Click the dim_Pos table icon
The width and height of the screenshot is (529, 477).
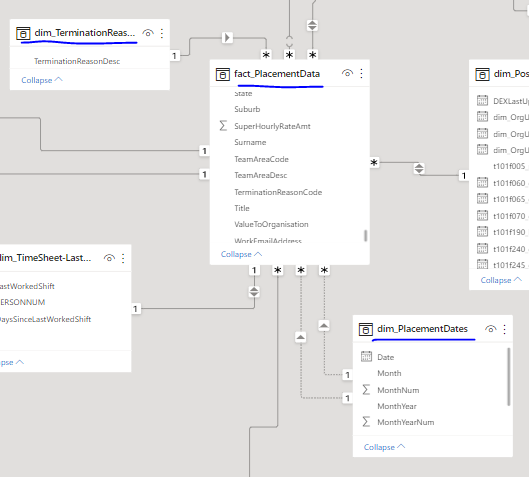pyautogui.click(x=482, y=74)
